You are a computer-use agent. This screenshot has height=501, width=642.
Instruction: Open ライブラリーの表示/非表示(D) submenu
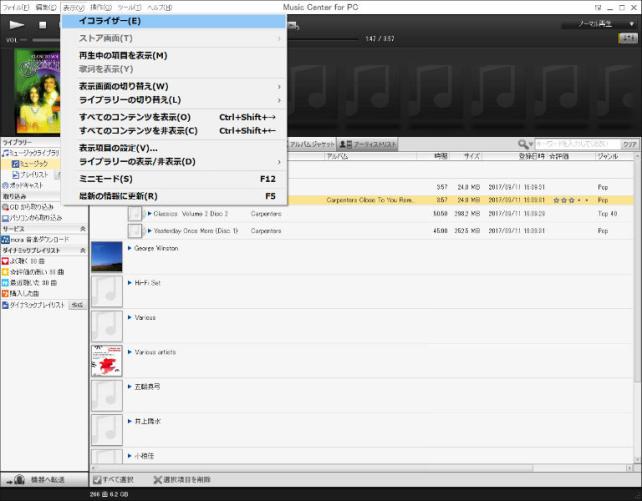174,162
